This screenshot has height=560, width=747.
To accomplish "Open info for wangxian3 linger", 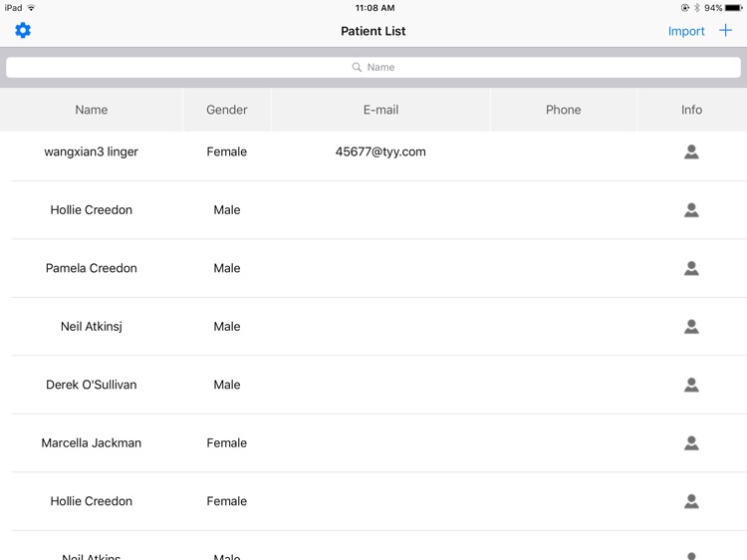I will (x=691, y=152).
